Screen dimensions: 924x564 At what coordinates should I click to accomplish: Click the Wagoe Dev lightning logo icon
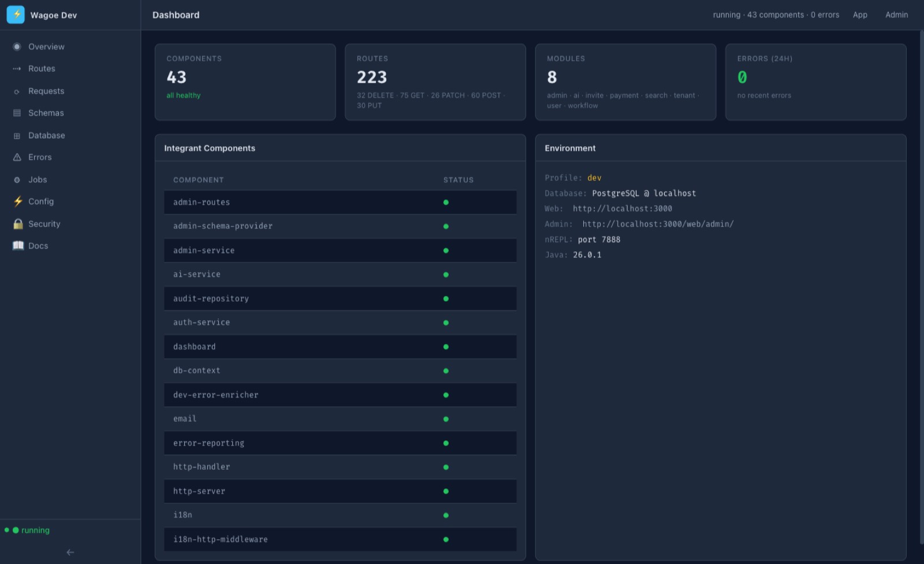(16, 15)
